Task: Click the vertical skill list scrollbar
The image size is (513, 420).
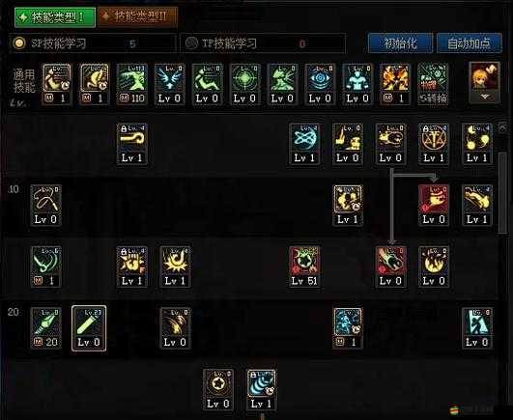Action: pyautogui.click(x=502, y=193)
